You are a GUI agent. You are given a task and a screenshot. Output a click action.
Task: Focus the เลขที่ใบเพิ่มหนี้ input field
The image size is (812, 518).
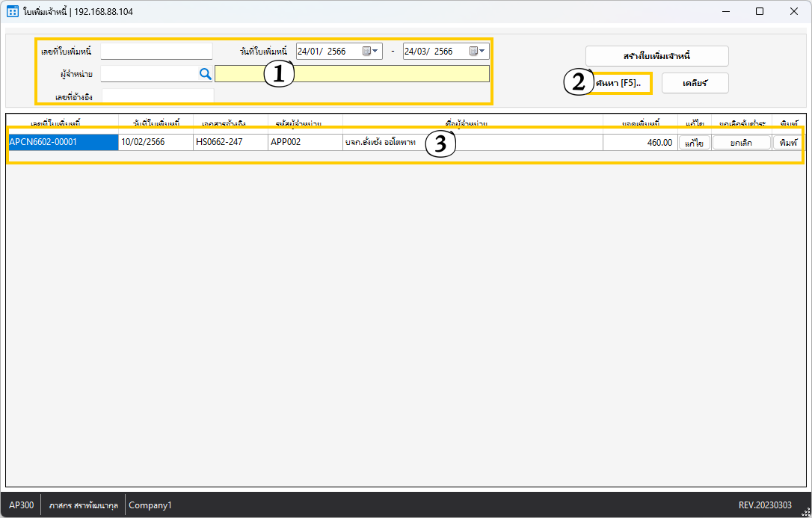156,52
